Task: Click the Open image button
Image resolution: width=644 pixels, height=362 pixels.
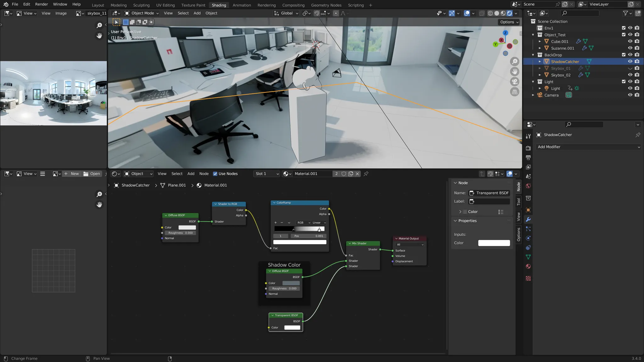Action: coord(92,174)
